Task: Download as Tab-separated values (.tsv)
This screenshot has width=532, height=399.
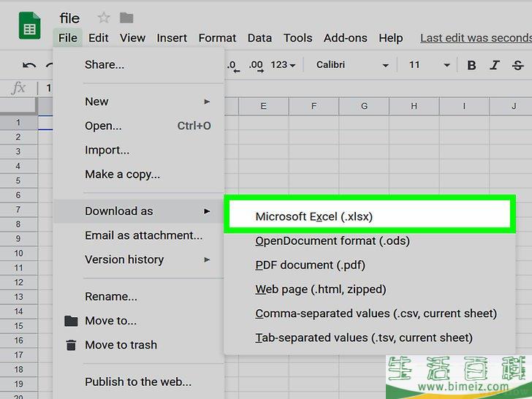Action: (370, 338)
